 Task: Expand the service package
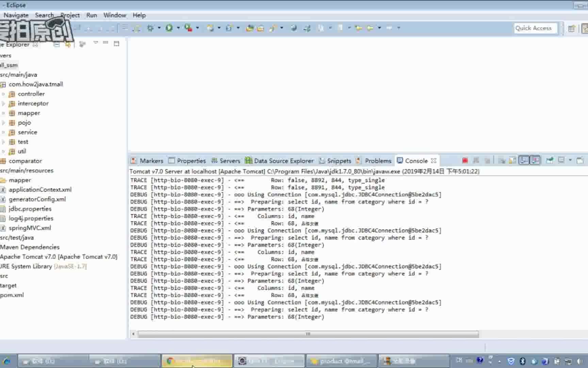3,132
